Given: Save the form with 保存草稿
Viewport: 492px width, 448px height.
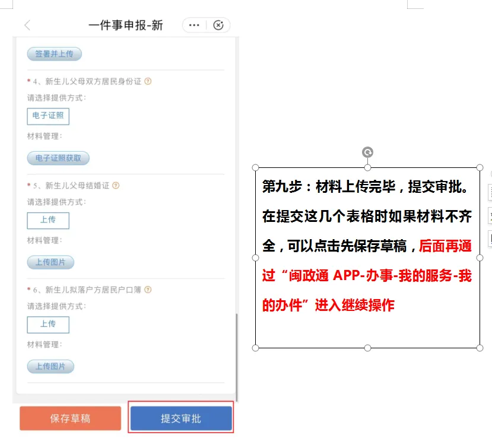Looking at the screenshot, I should pyautogui.click(x=70, y=418).
